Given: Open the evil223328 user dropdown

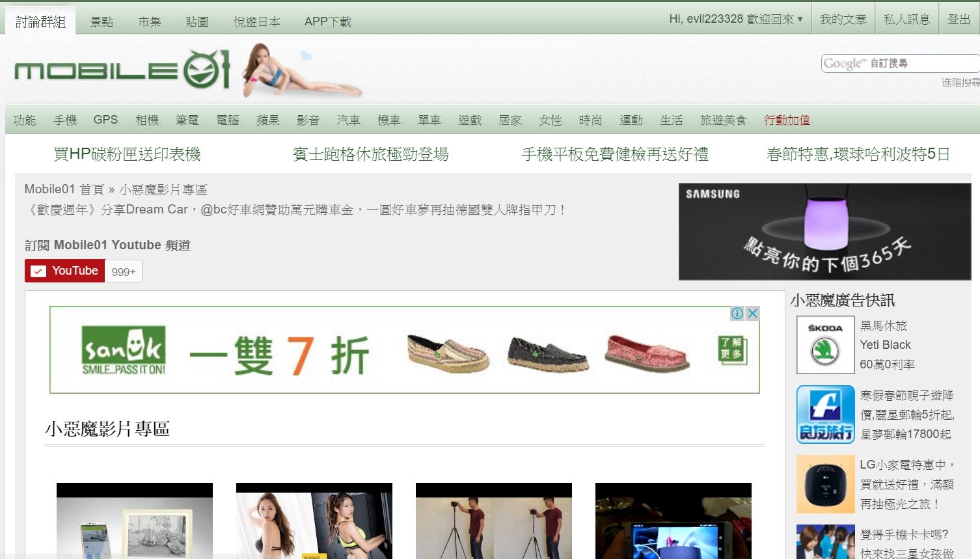Looking at the screenshot, I should coord(736,20).
